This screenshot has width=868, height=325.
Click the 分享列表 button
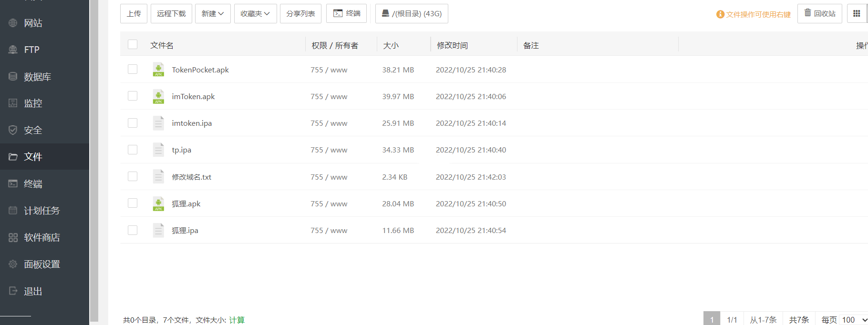[x=300, y=13]
